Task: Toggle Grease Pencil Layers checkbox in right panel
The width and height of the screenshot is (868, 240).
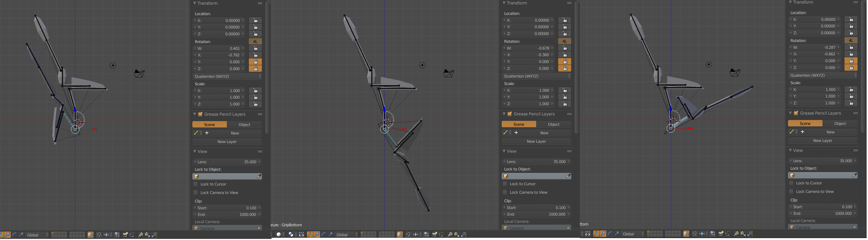Action: (796, 113)
